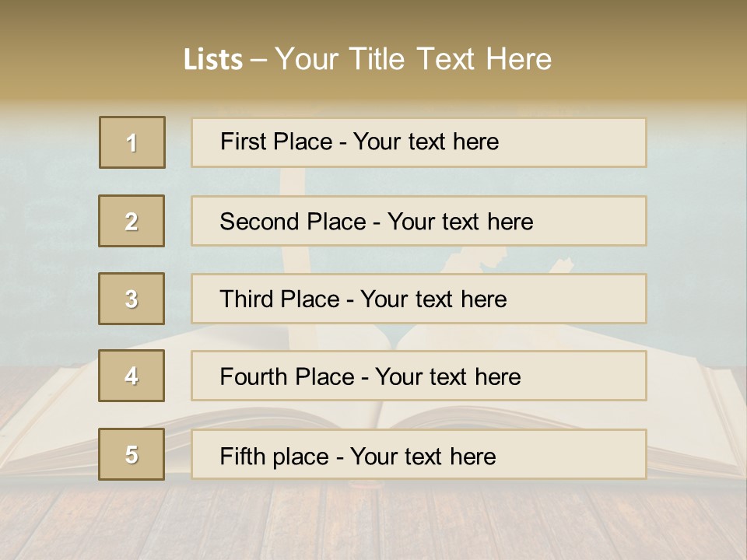Click the number 2 square
Viewport: 747px width, 560px height.
pos(132,221)
